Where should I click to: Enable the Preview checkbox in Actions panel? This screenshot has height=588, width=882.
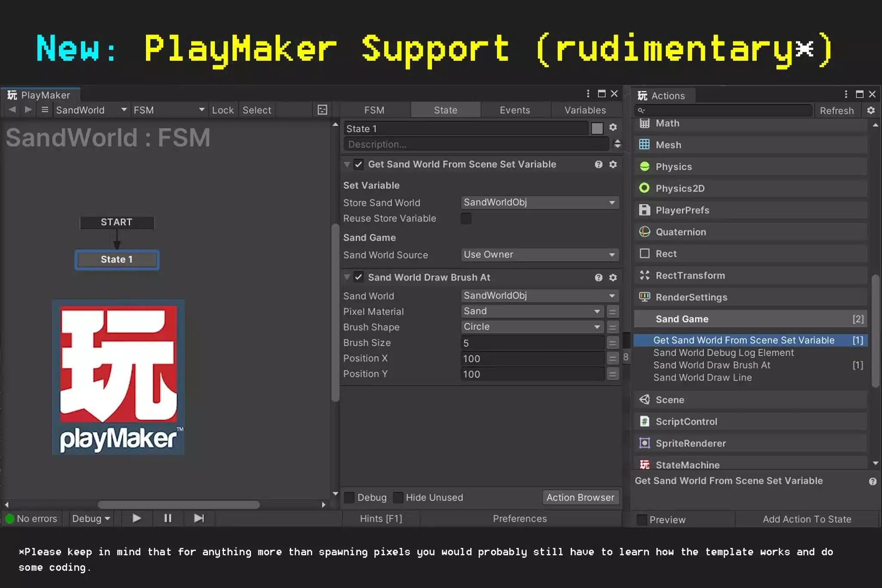[642, 520]
